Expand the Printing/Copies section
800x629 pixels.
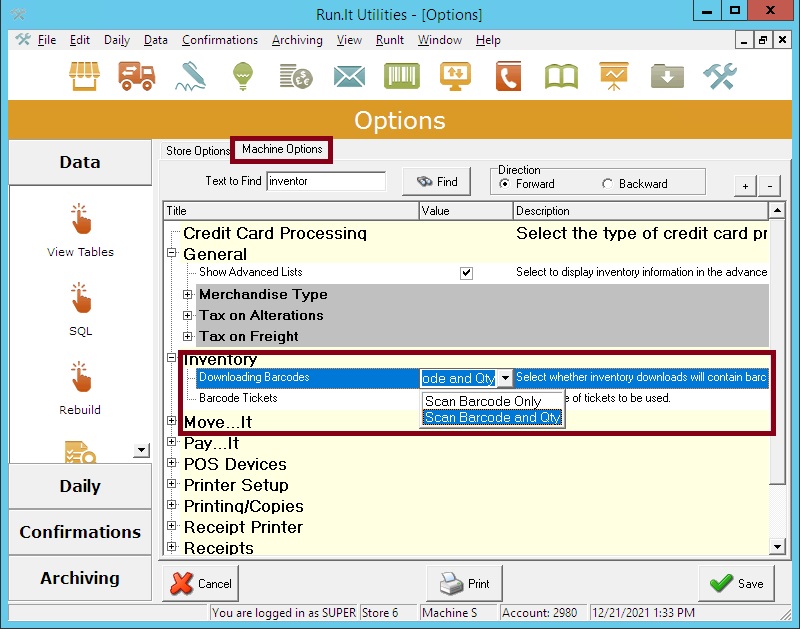click(x=172, y=505)
